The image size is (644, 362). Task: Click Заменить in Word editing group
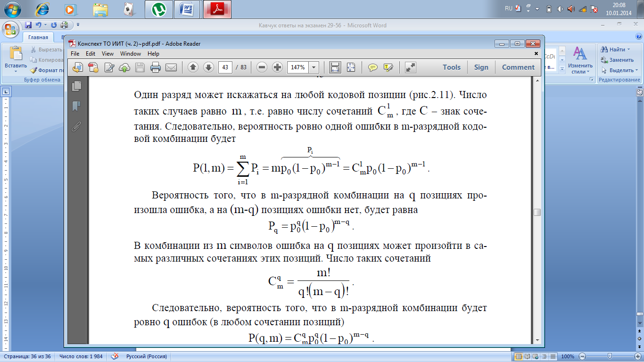pos(618,60)
